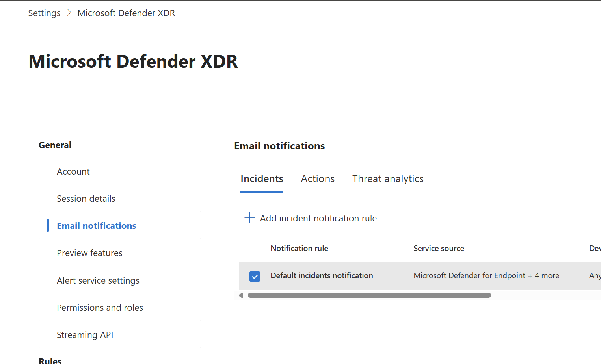Open Streaming API settings
The width and height of the screenshot is (601, 364).
[85, 335]
